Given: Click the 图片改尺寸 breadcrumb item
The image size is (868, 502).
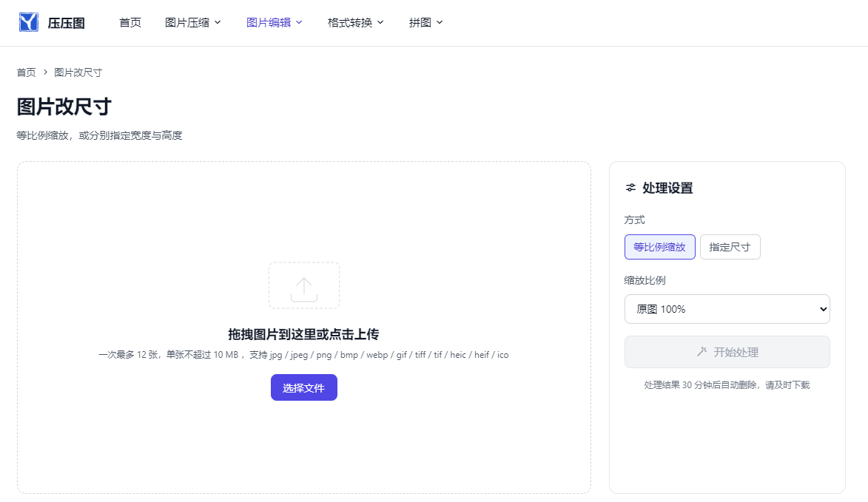Looking at the screenshot, I should (x=78, y=72).
